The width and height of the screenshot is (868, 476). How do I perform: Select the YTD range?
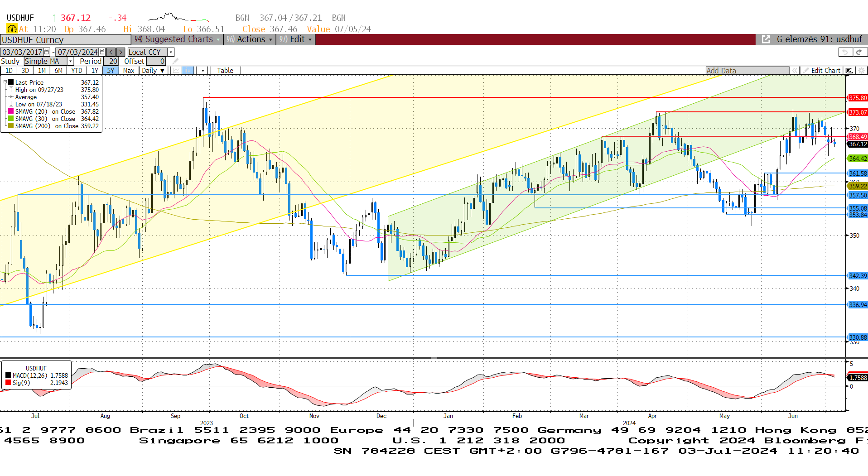[77, 70]
